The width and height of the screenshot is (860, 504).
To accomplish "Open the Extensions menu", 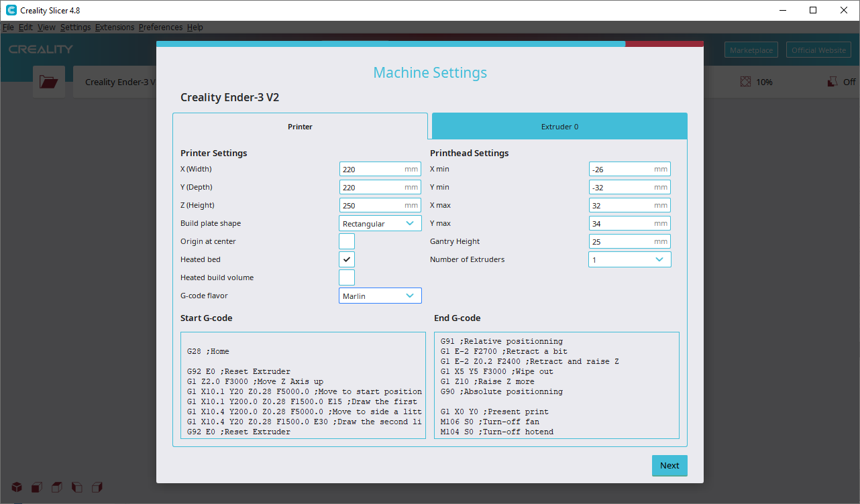I will (115, 27).
